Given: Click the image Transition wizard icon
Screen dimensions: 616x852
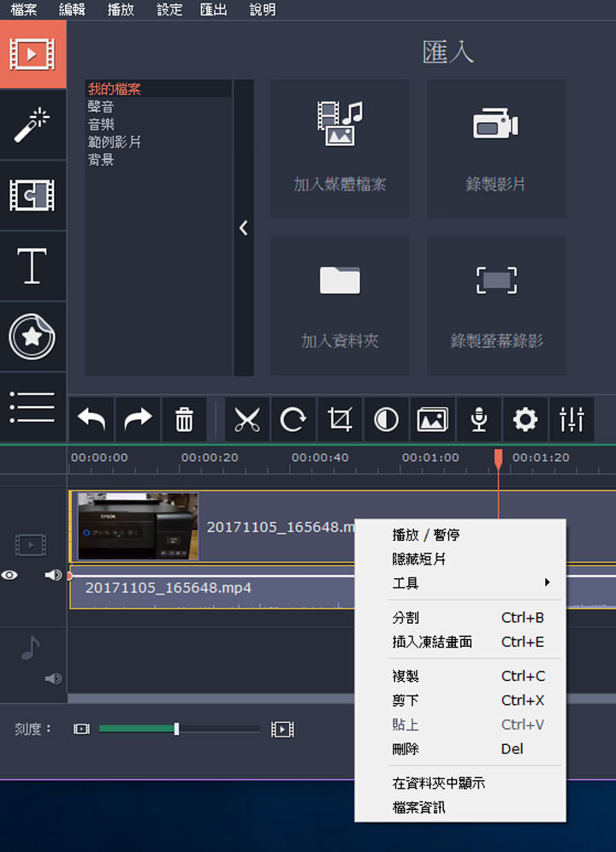Looking at the screenshot, I should click(x=432, y=419).
